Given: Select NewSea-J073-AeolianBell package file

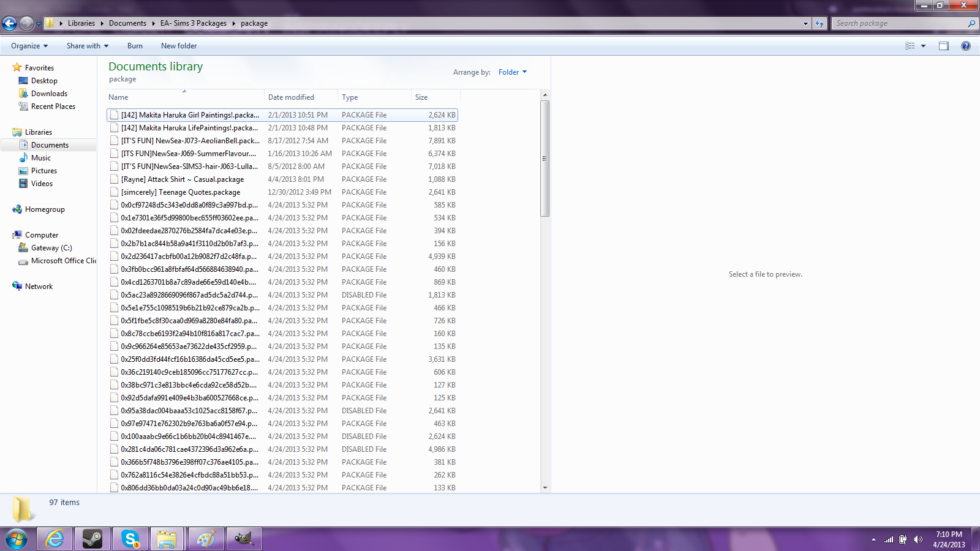Looking at the screenshot, I should pyautogui.click(x=282, y=141).
